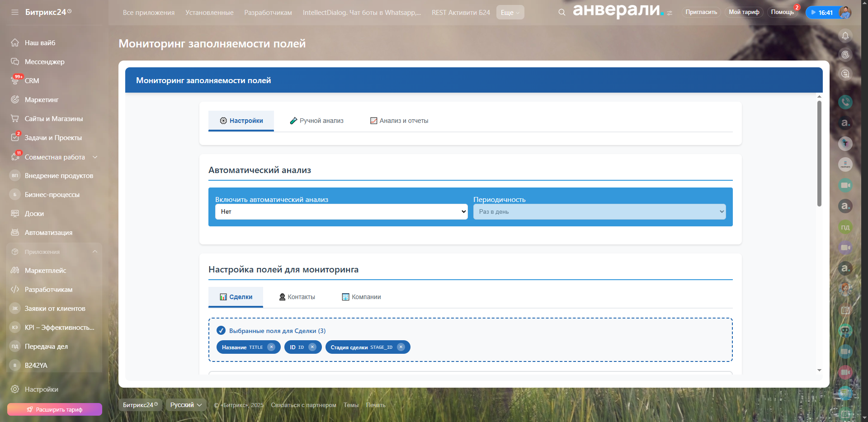Open the Автоматизация robot icon

(15, 233)
